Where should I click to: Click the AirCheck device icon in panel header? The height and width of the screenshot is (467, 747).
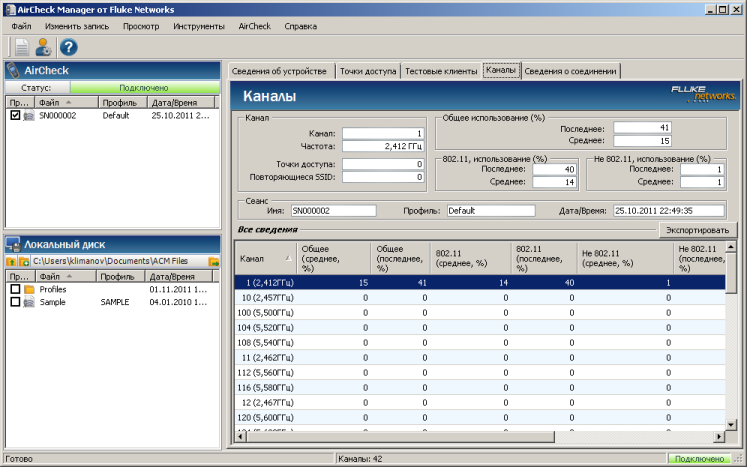(13, 70)
